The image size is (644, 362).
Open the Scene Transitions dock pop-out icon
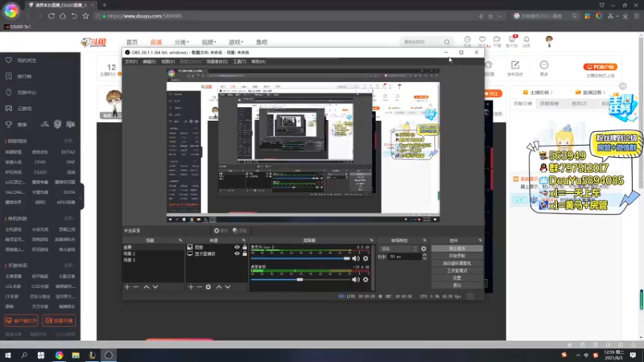point(425,240)
